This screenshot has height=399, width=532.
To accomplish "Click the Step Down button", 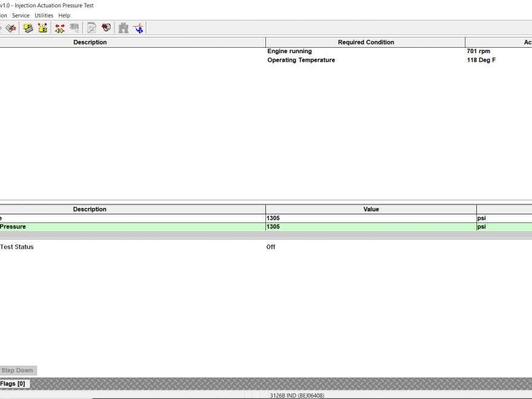I will [18, 370].
